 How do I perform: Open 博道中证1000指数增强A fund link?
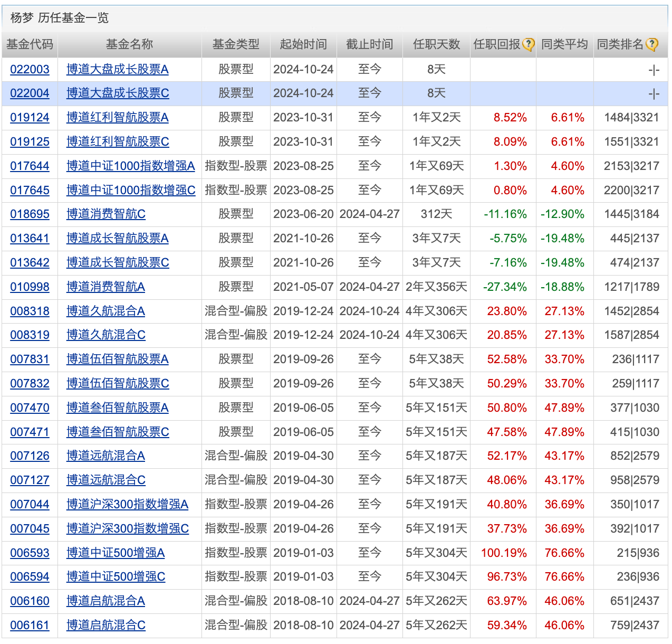(x=131, y=166)
